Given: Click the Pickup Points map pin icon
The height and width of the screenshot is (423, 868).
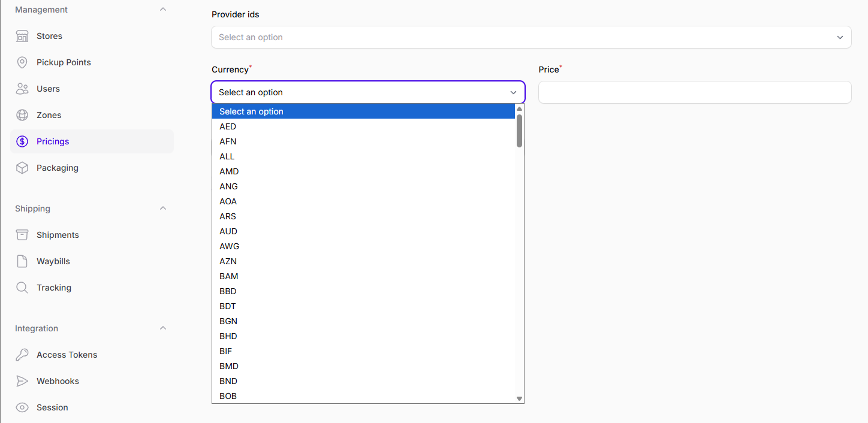Looking at the screenshot, I should click(22, 62).
